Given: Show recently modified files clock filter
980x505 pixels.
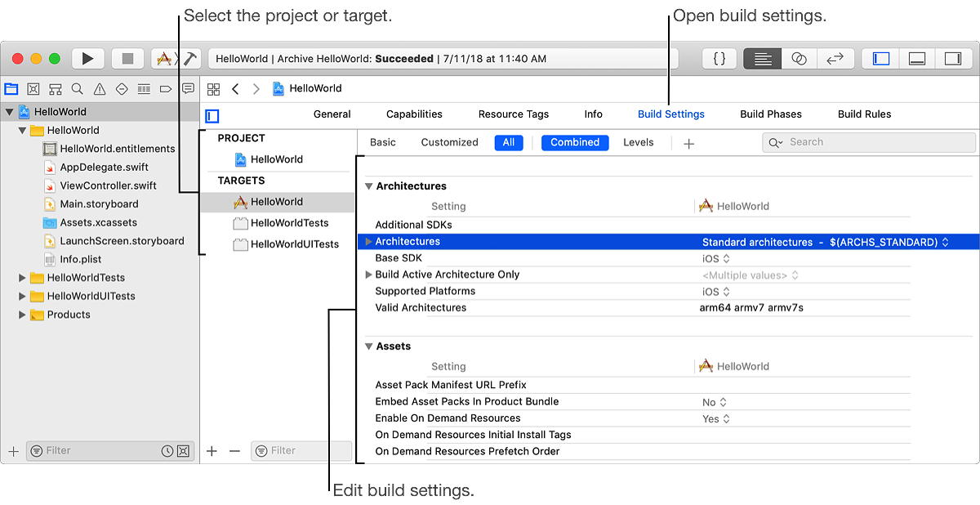Looking at the screenshot, I should [167, 451].
